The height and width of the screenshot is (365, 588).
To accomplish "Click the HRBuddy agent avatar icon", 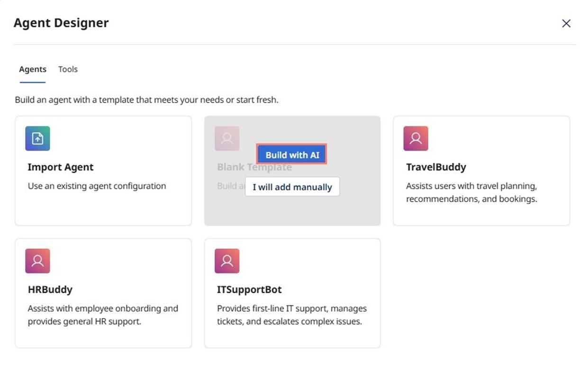I will pyautogui.click(x=37, y=261).
